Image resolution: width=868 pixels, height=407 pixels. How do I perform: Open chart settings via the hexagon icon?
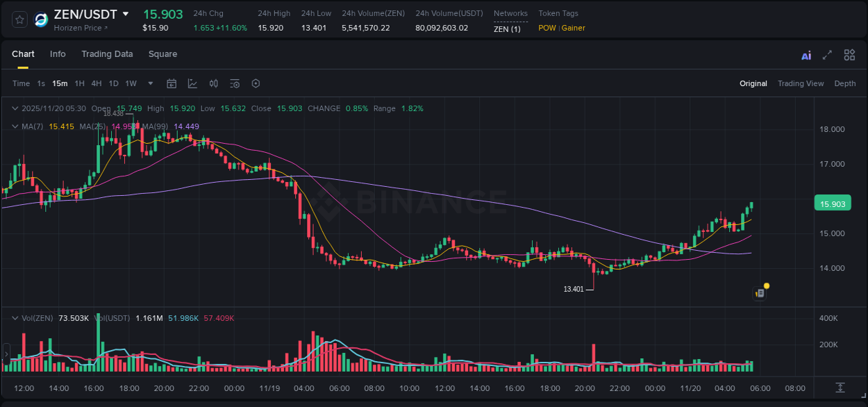tap(255, 83)
